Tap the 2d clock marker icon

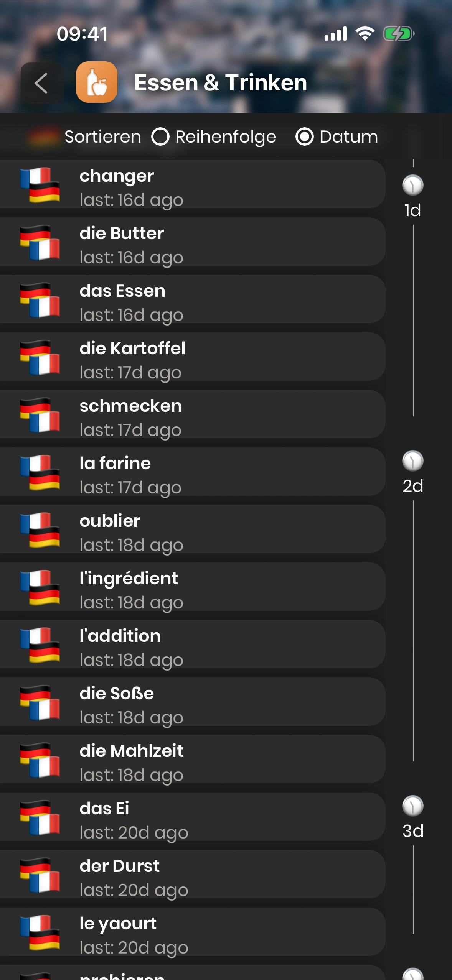point(412,460)
